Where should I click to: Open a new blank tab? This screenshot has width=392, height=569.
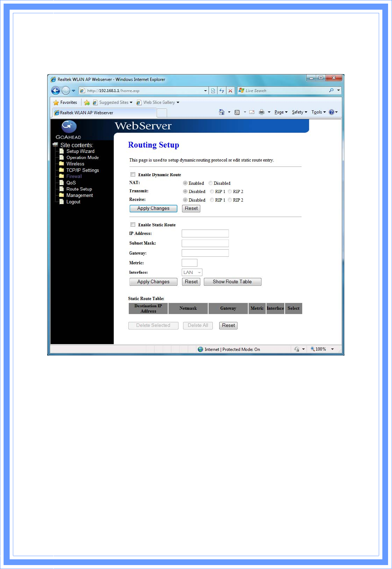click(x=162, y=113)
